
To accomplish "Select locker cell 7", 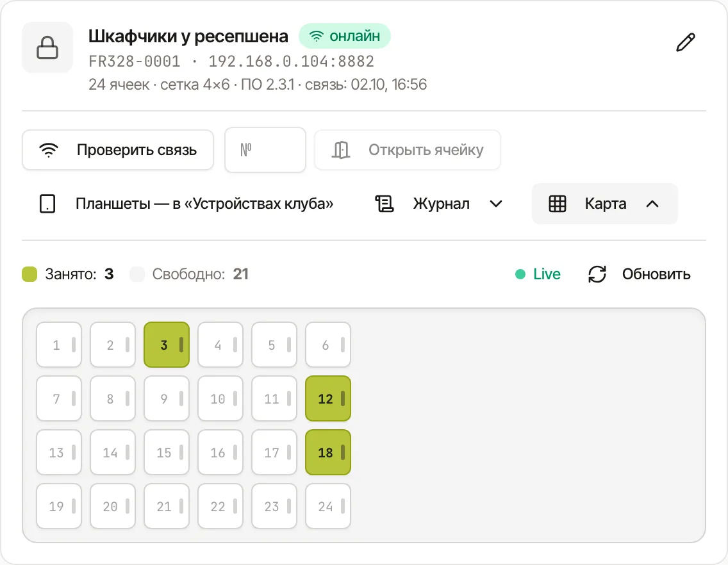I will coord(59,399).
